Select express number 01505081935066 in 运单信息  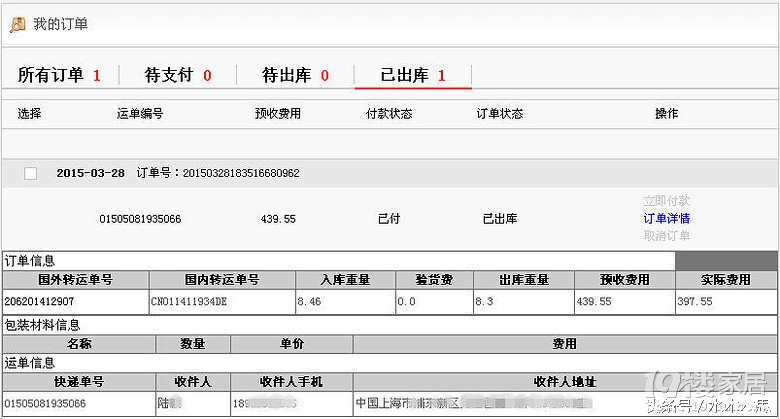[x=45, y=404]
